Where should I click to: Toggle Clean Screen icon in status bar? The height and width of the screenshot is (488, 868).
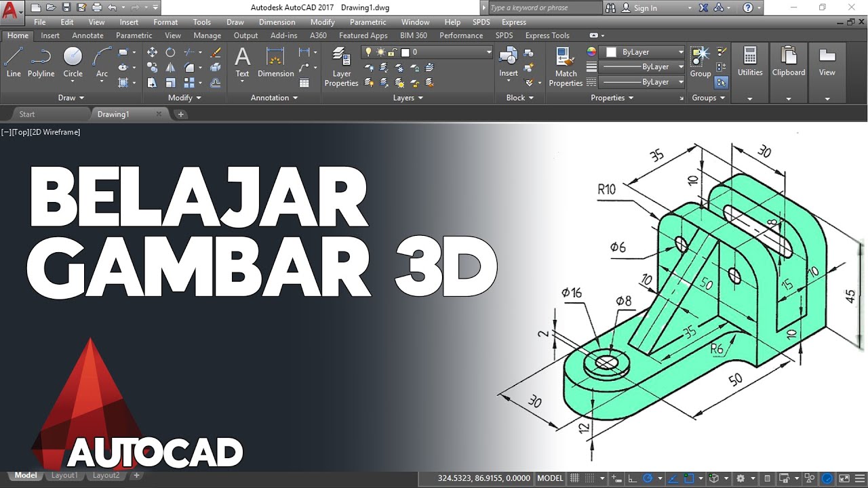click(844, 478)
